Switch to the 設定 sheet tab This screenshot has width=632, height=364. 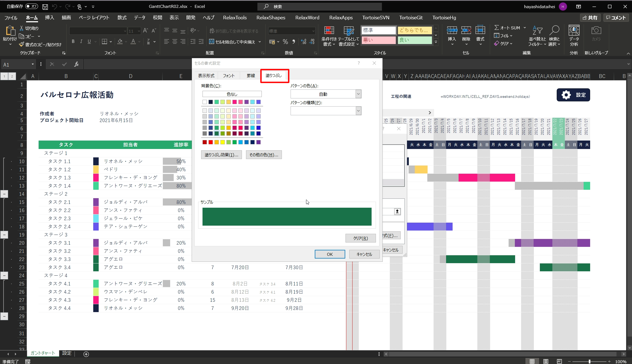(67, 353)
